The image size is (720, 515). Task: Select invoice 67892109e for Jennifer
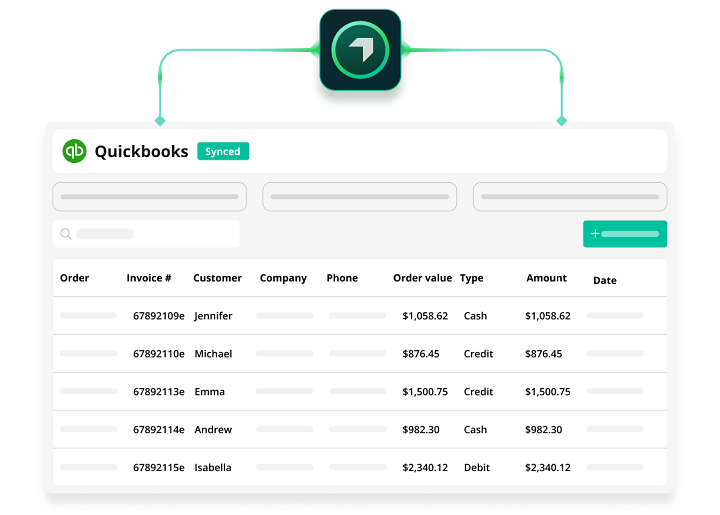158,316
